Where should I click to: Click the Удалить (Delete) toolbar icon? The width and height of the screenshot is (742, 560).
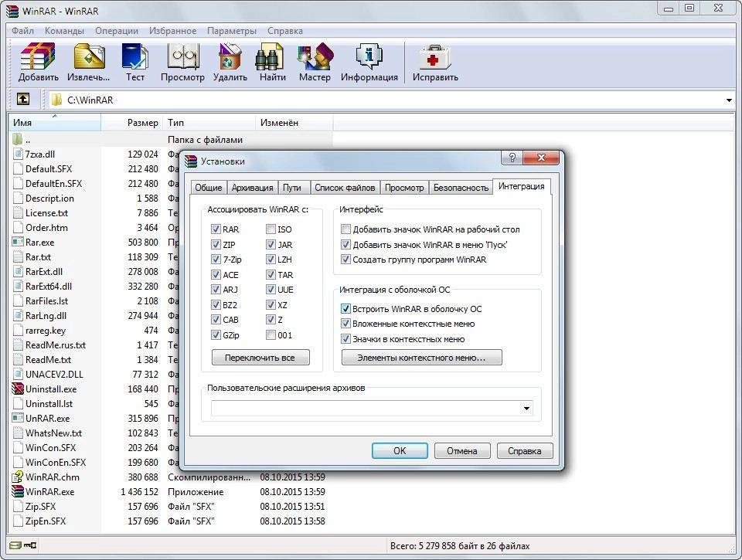click(x=230, y=56)
